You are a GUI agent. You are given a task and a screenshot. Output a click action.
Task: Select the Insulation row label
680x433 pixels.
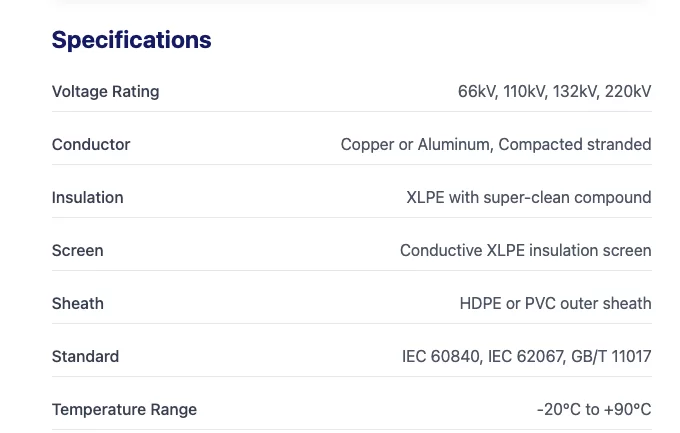(x=88, y=198)
